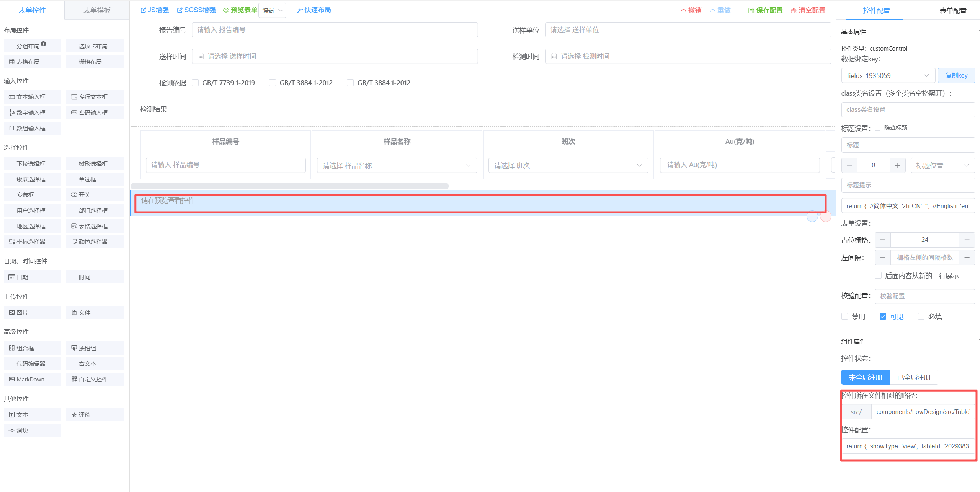Click the 清空配置 trash icon
980x492 pixels.
pyautogui.click(x=794, y=11)
